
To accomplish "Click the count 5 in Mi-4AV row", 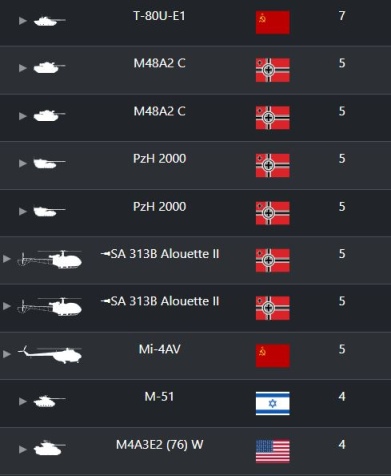I will (342, 349).
